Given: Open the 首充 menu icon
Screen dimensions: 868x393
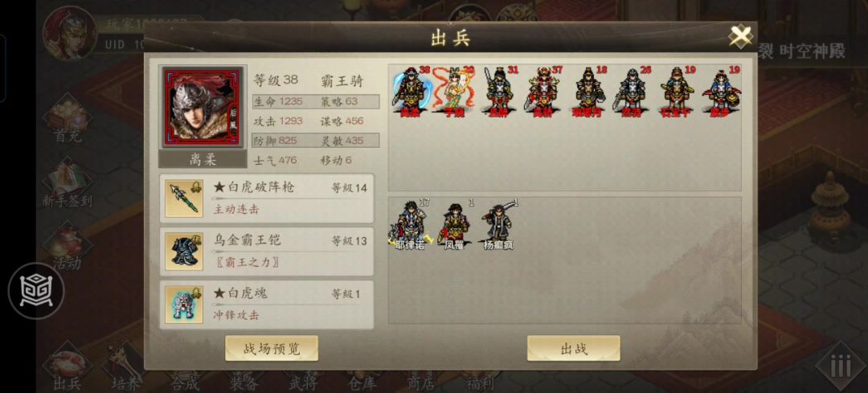Looking at the screenshot, I should [68, 121].
